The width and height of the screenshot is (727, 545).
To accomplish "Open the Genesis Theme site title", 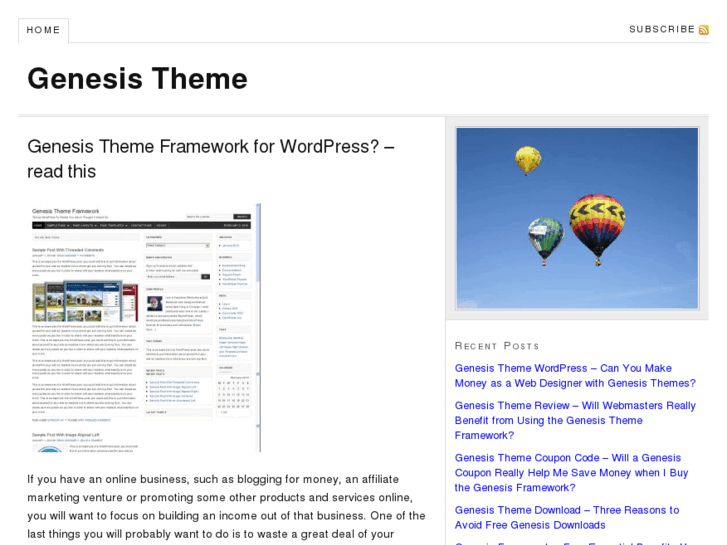I will (x=137, y=78).
